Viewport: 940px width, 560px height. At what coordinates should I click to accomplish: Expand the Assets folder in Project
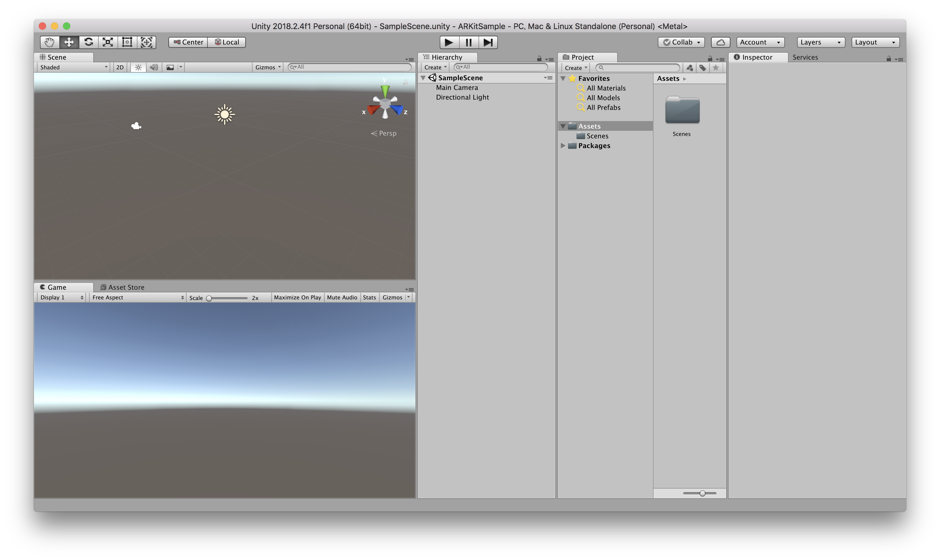[563, 125]
